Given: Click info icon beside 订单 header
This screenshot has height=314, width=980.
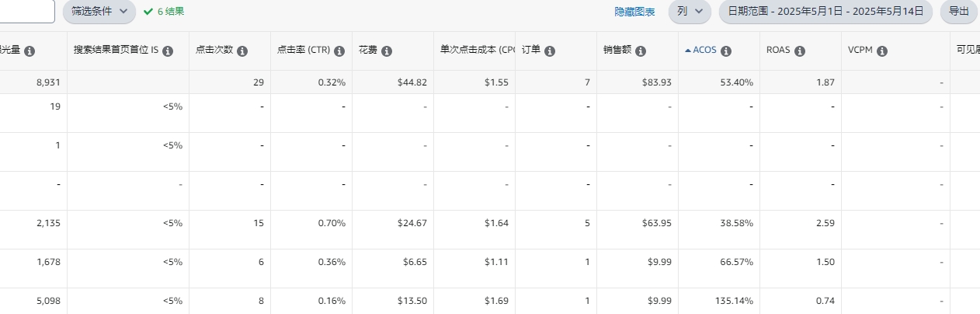Looking at the screenshot, I should point(550,51).
